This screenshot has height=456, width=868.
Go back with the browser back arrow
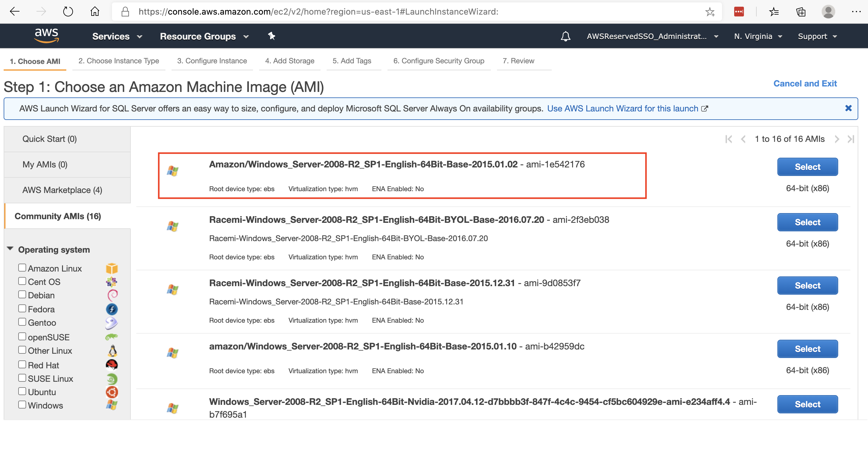pos(15,12)
